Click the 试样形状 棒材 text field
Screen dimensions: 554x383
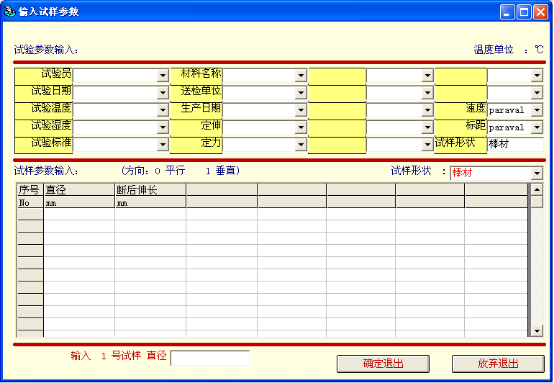point(515,144)
